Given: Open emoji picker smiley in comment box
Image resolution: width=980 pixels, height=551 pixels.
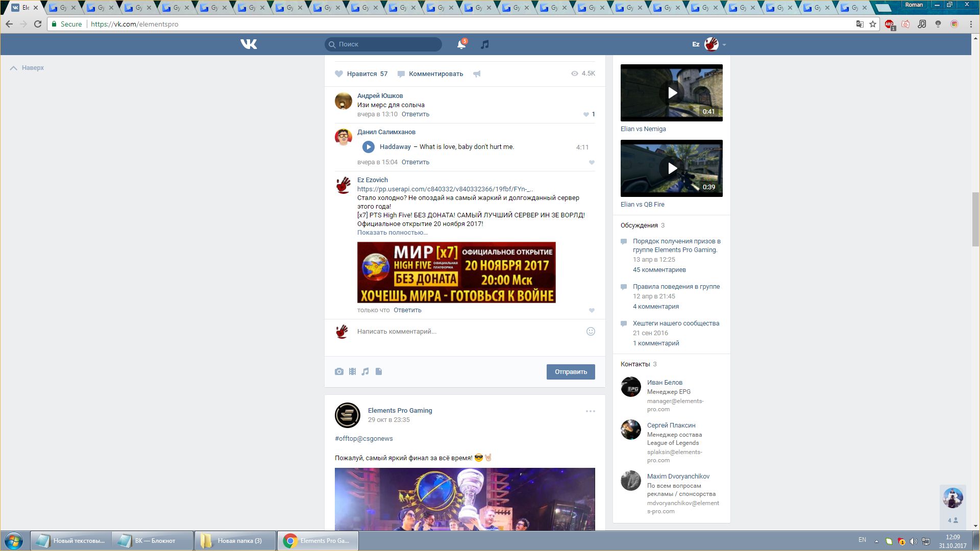Looking at the screenshot, I should pyautogui.click(x=591, y=331).
